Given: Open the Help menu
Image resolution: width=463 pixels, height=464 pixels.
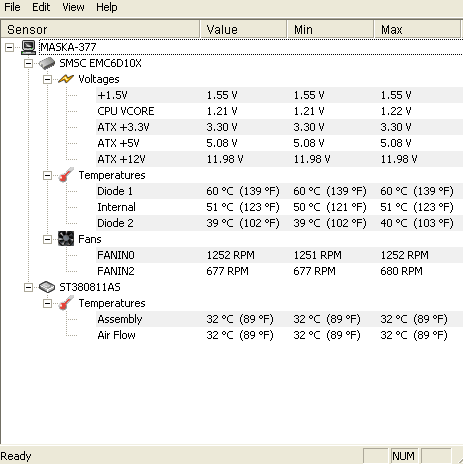Looking at the screenshot, I should pyautogui.click(x=107, y=7).
